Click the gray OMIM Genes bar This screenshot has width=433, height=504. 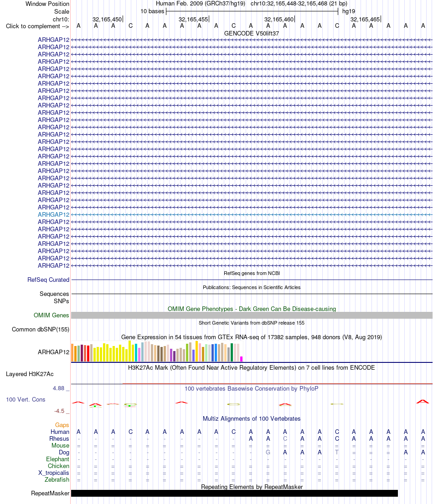(x=252, y=316)
